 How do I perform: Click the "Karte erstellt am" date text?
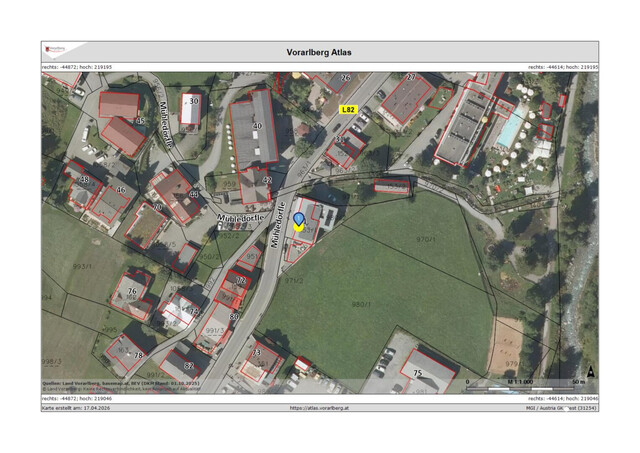pos(77,408)
